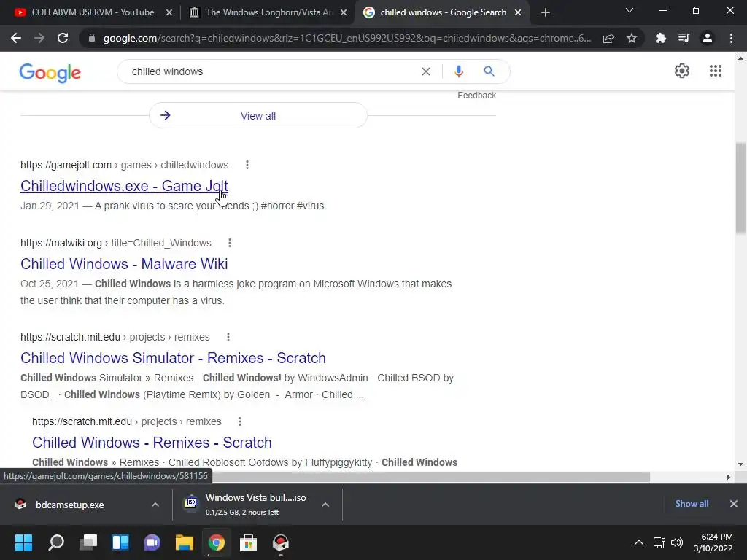Open the Extensions puzzle icon
Image resolution: width=747 pixels, height=560 pixels.
click(x=660, y=38)
